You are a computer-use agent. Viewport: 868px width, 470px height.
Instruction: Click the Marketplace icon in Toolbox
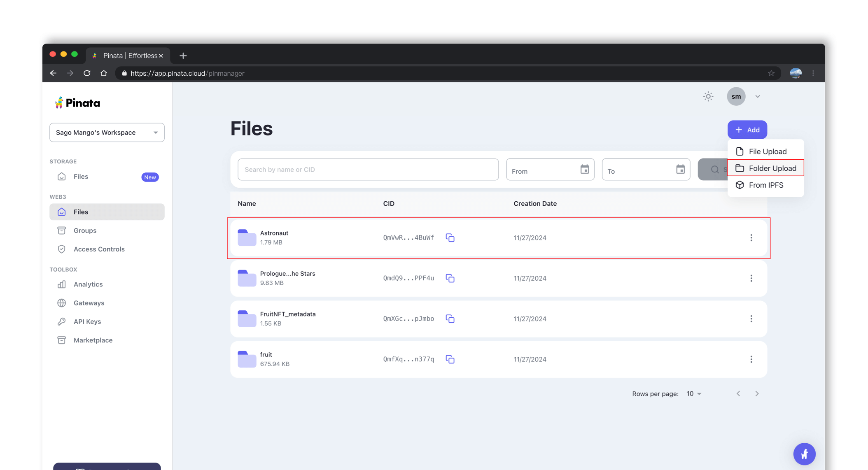[61, 340]
